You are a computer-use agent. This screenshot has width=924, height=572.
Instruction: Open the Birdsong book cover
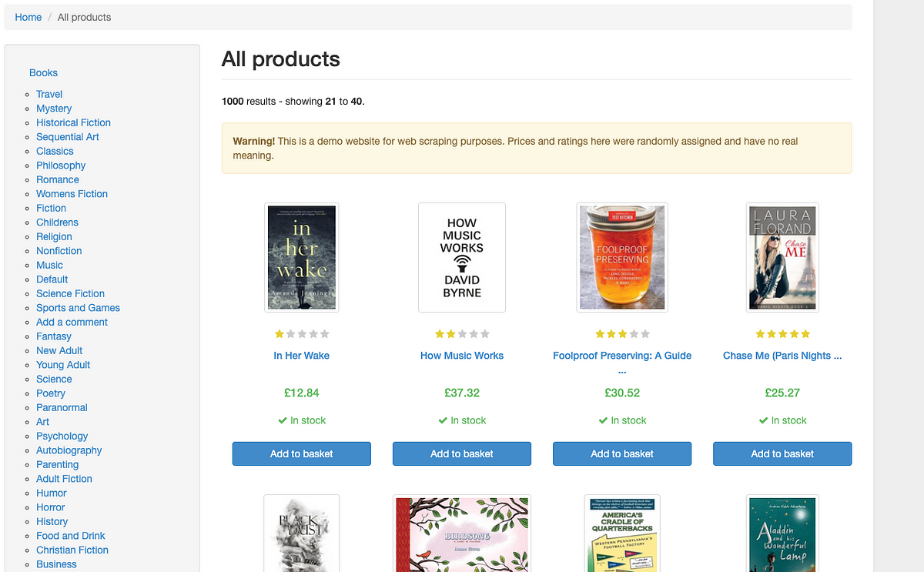[462, 534]
